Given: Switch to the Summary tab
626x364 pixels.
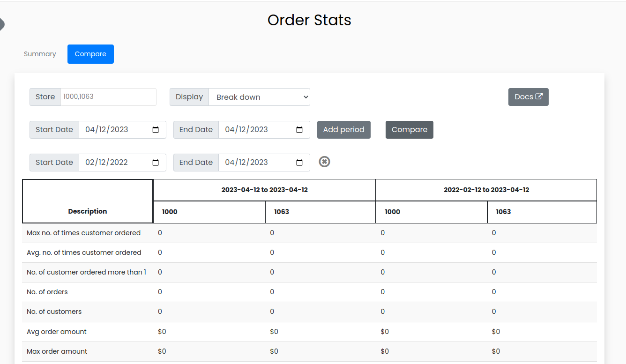Looking at the screenshot, I should point(40,54).
